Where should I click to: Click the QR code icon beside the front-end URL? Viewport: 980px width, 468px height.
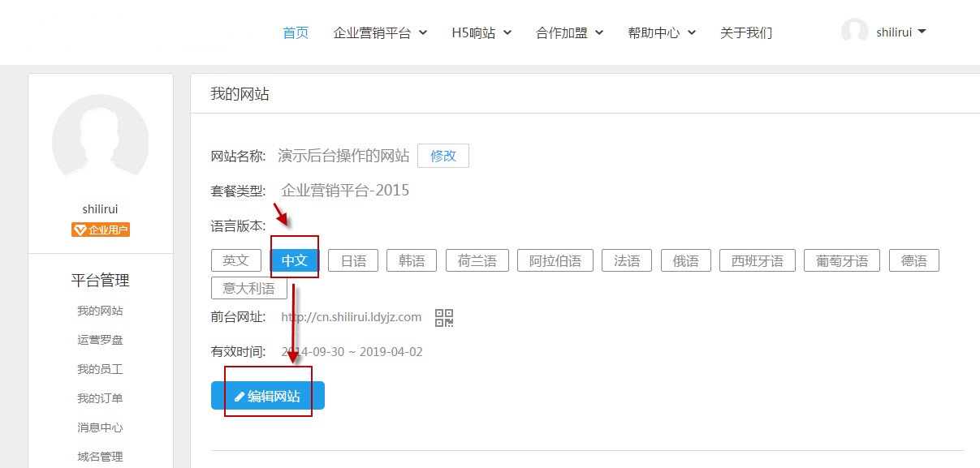click(444, 318)
